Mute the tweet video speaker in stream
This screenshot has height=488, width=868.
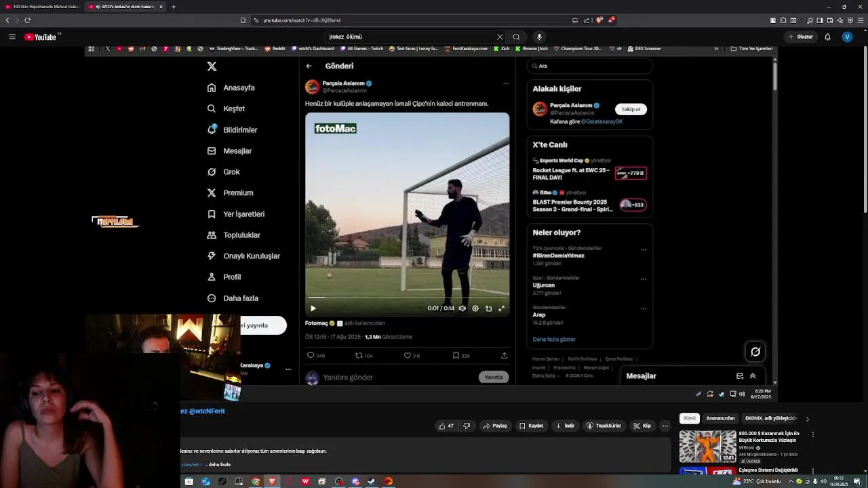coord(462,308)
